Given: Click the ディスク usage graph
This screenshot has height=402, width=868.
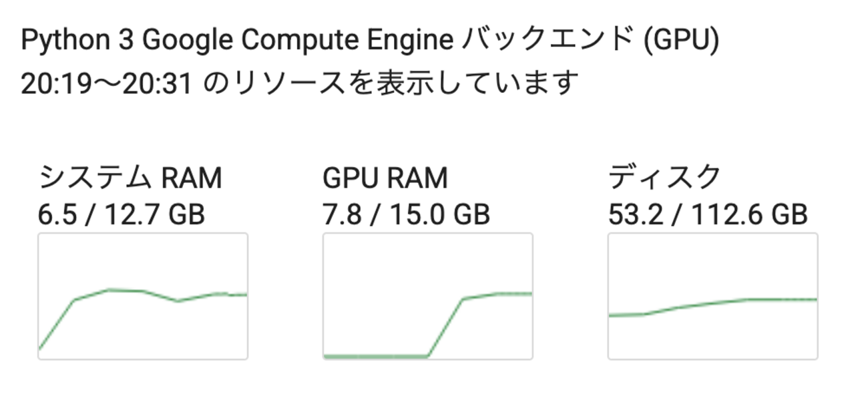Looking at the screenshot, I should click(712, 296).
